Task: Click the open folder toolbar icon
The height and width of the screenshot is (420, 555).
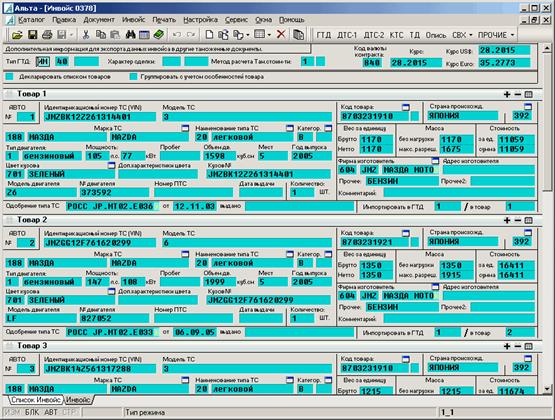Action: click(x=17, y=35)
